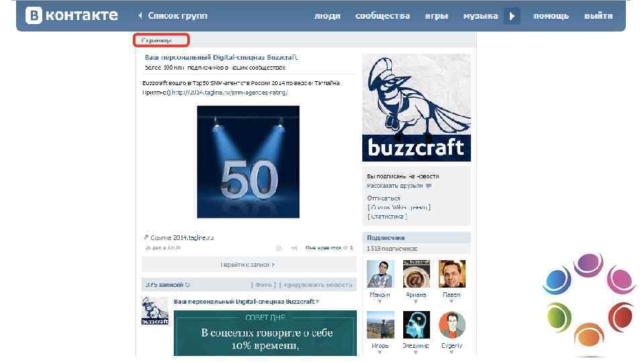Open the музыка menu item
This screenshot has height=362, width=644.
click(x=480, y=15)
